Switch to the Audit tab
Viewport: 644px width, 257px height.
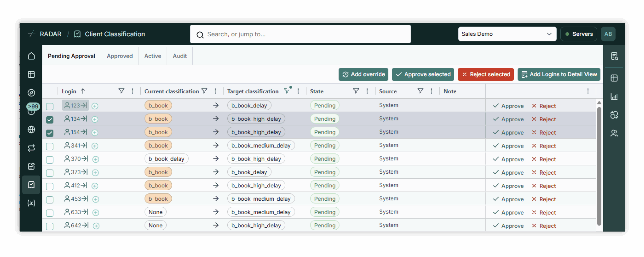tap(180, 56)
